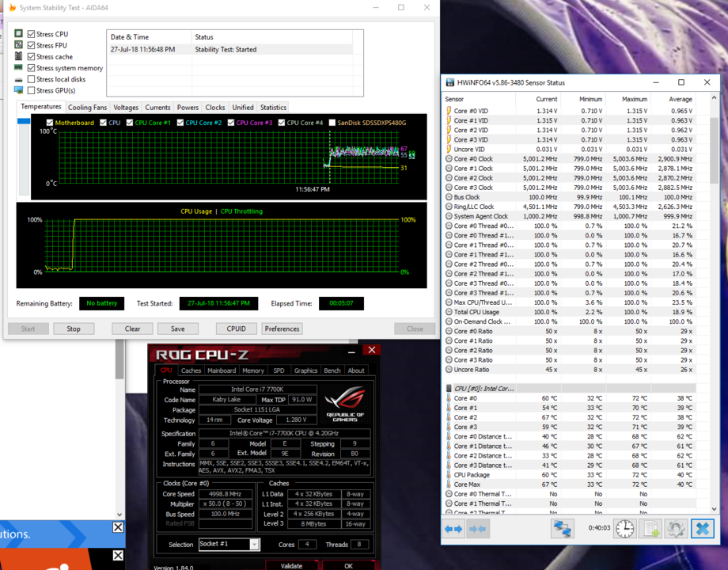Click the expand columns arrows button in HWiNFO64
The image size is (728, 570).
coord(453,529)
